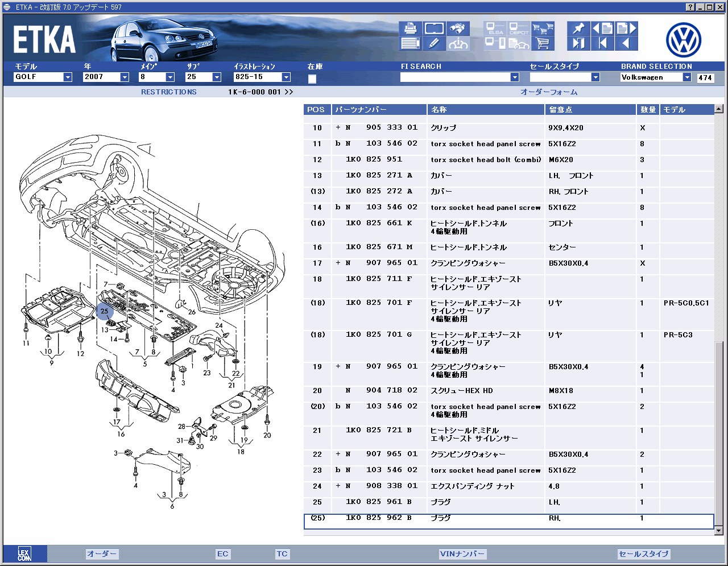Screen dimensions: 728x566
Task: Select part number N 904 718 02
Action: pos(382,391)
